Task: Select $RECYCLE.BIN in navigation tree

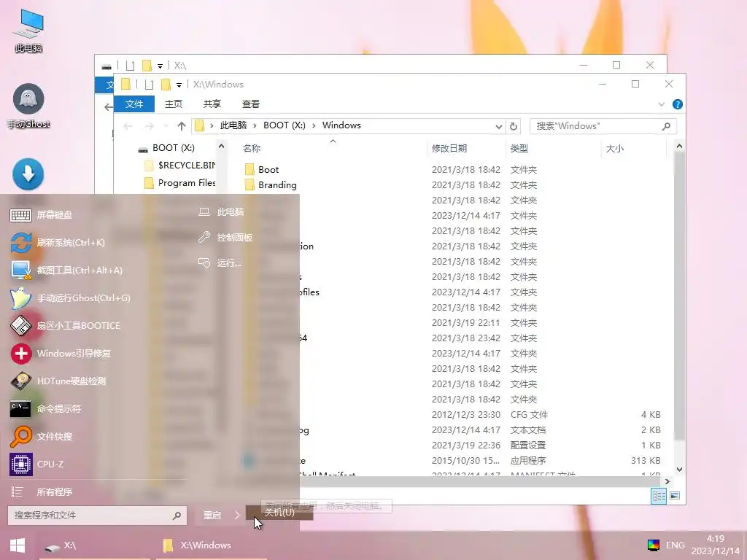Action: tap(179, 166)
